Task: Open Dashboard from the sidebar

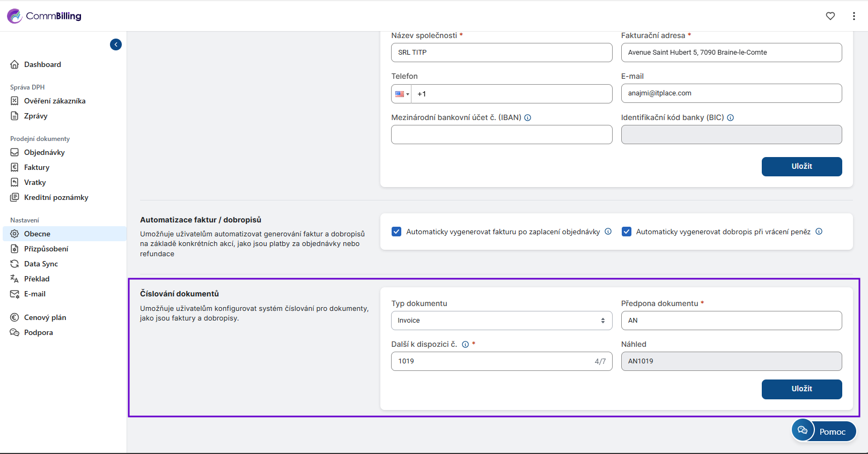Action: (x=42, y=64)
